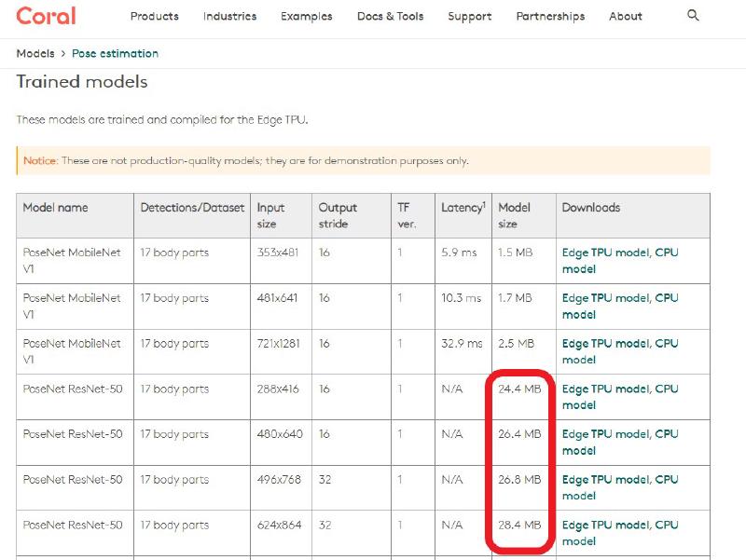Viewport: 746px width, 560px height.
Task: Click the search magnifier icon
Action: (693, 16)
